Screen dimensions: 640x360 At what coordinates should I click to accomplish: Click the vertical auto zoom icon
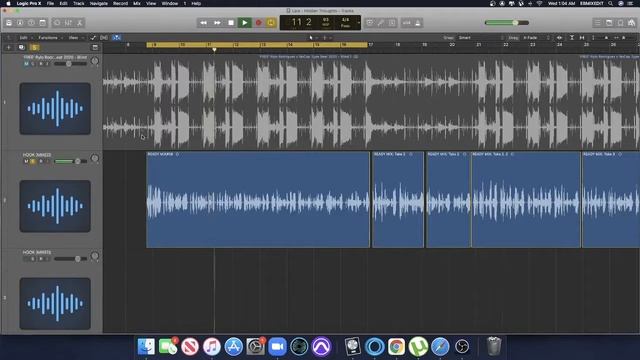[572, 38]
